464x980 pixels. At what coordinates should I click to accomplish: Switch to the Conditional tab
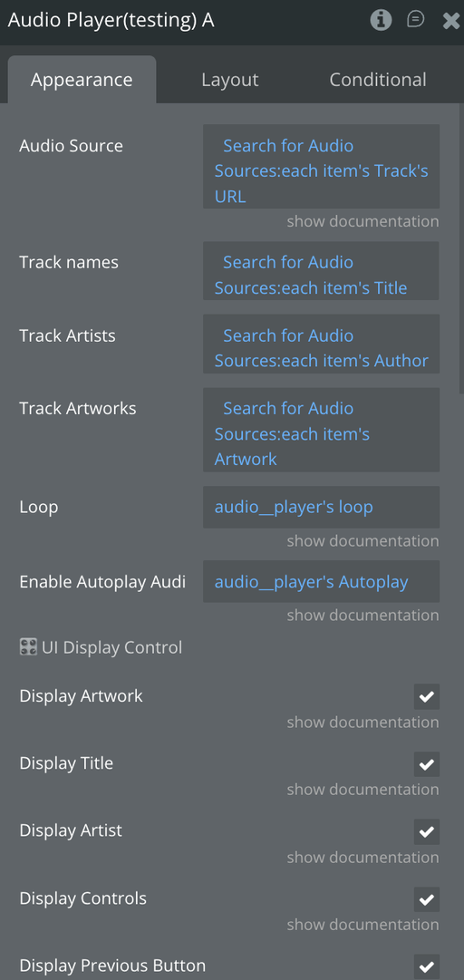pos(378,80)
